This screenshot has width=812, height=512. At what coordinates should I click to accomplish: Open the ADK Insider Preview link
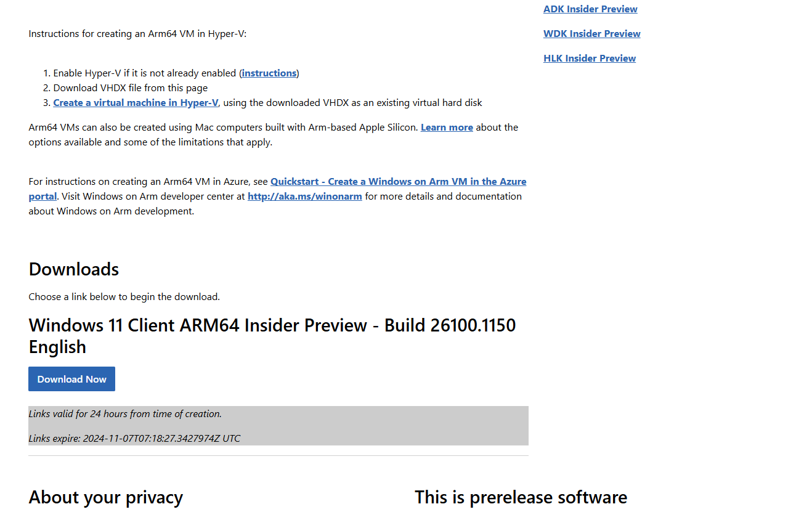tap(590, 9)
